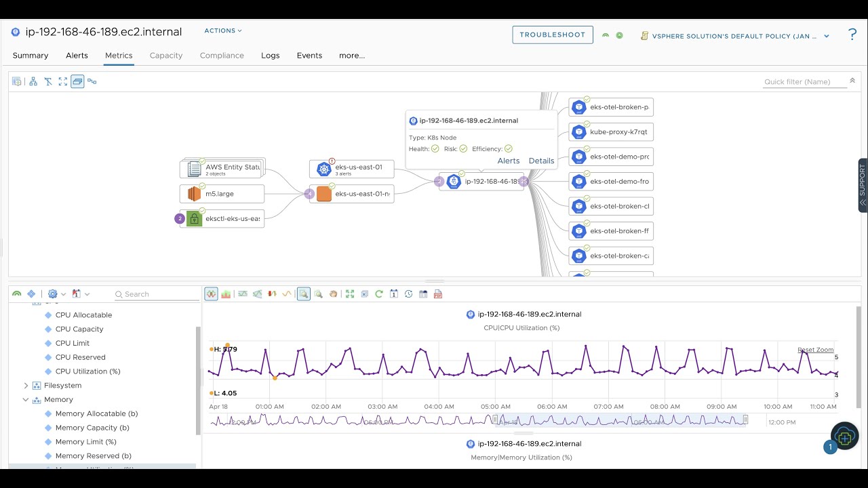Open the vSphere Solution's Default Policy dropdown
The width and height of the screenshot is (868, 488).
735,36
